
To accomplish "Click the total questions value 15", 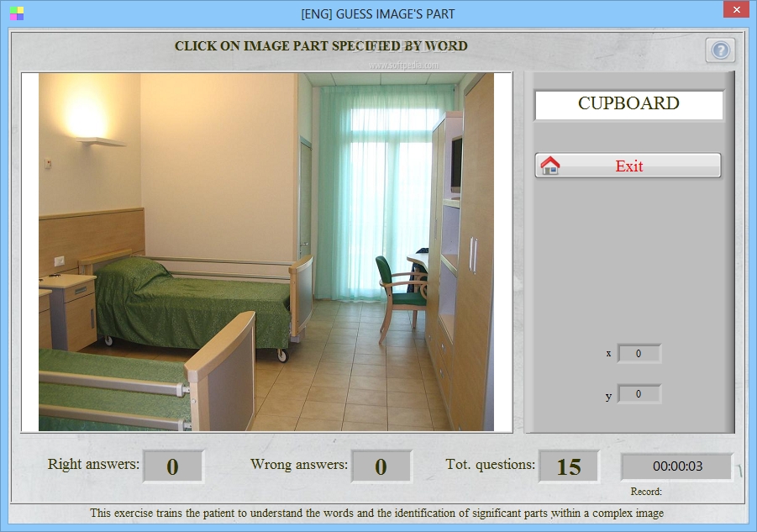I will pos(569,466).
